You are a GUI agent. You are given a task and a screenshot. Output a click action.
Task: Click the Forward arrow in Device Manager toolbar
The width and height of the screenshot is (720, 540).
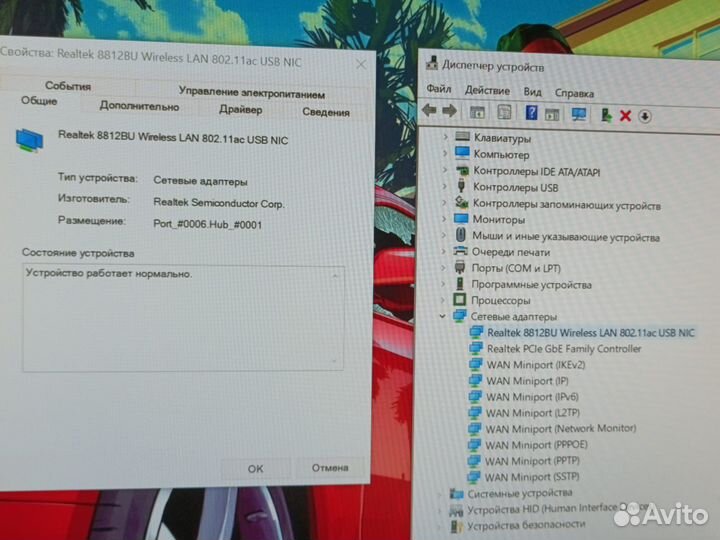click(449, 112)
